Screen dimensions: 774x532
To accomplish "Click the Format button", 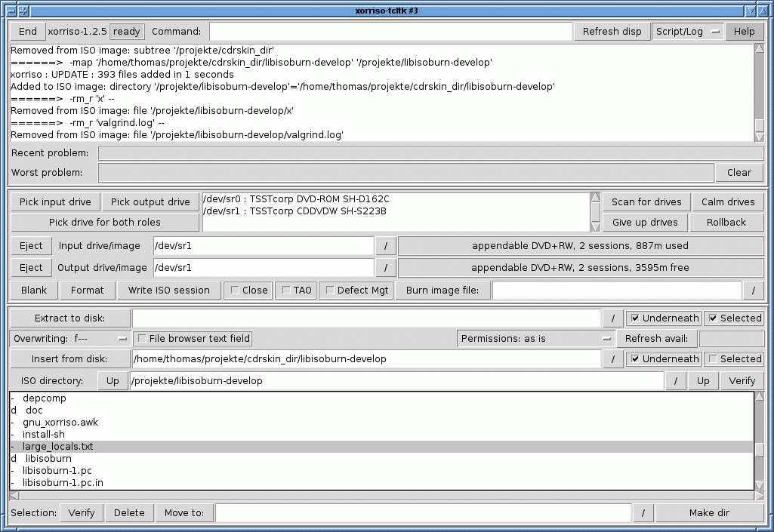I will [88, 291].
